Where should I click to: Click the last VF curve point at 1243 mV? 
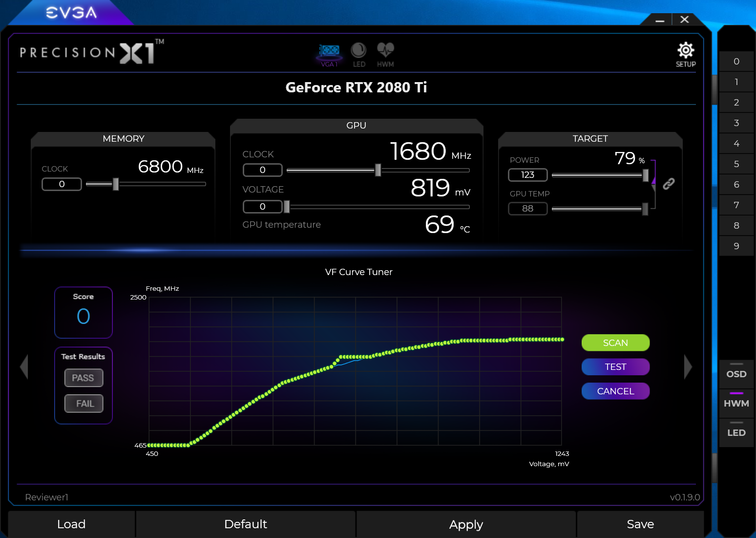coord(562,339)
